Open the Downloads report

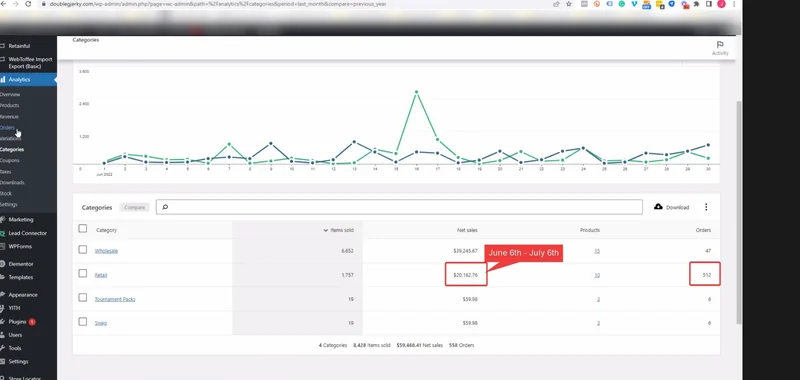12,183
